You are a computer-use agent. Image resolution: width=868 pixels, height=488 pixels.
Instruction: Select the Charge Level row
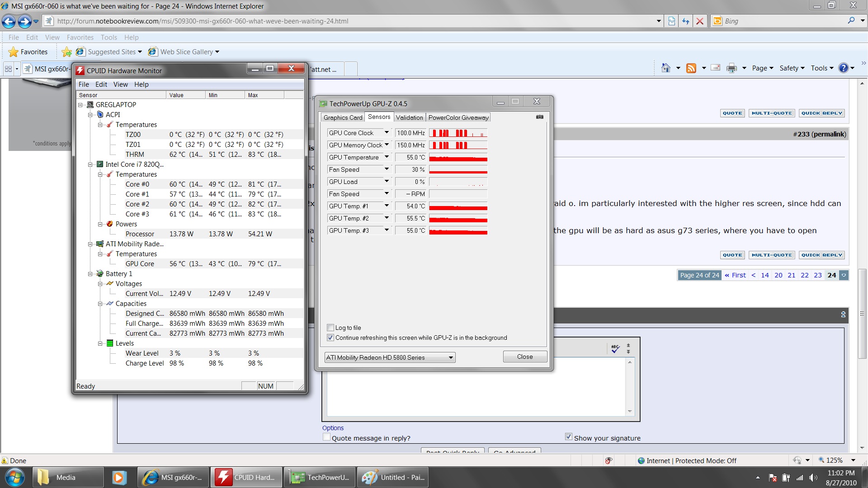coord(190,363)
